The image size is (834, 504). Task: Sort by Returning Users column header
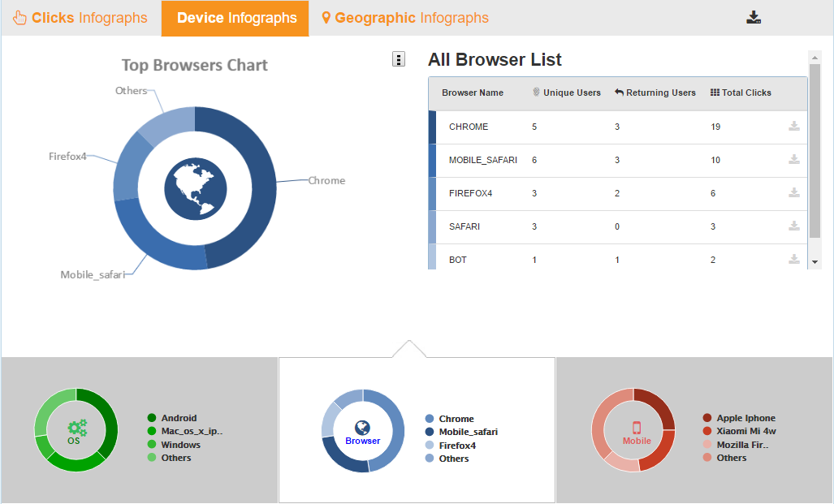(655, 93)
